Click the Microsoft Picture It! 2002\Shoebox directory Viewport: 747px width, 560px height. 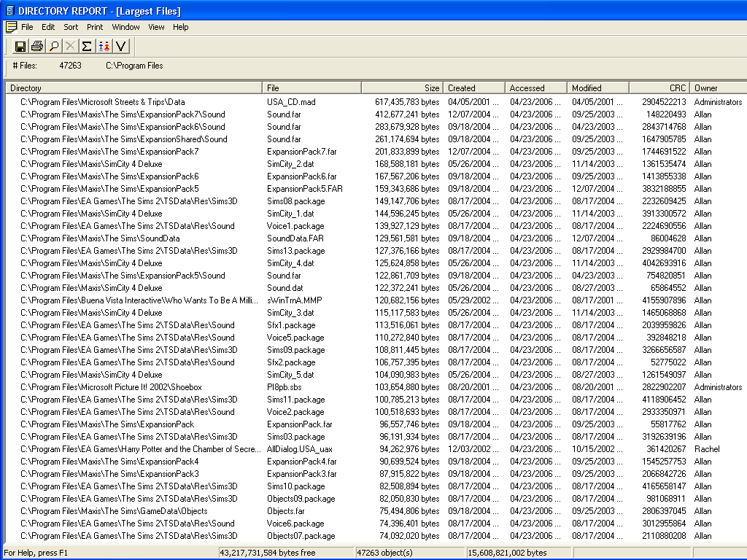pos(111,387)
